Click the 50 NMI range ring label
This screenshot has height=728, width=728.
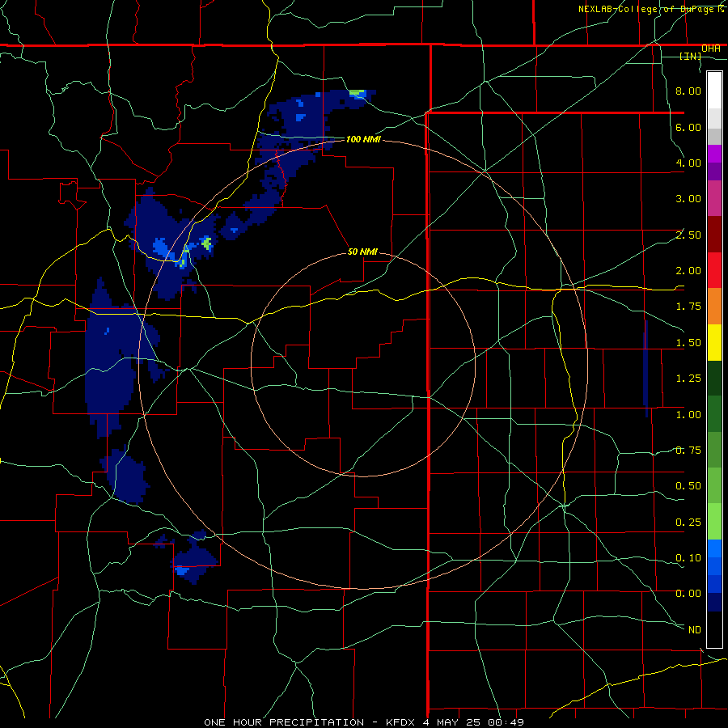[x=362, y=252]
